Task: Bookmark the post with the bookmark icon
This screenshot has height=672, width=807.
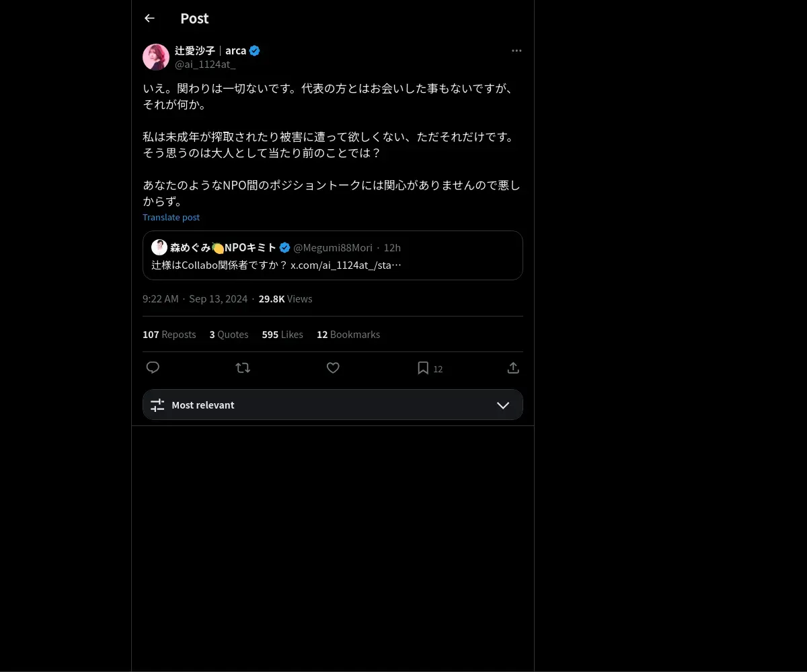Action: pyautogui.click(x=423, y=368)
